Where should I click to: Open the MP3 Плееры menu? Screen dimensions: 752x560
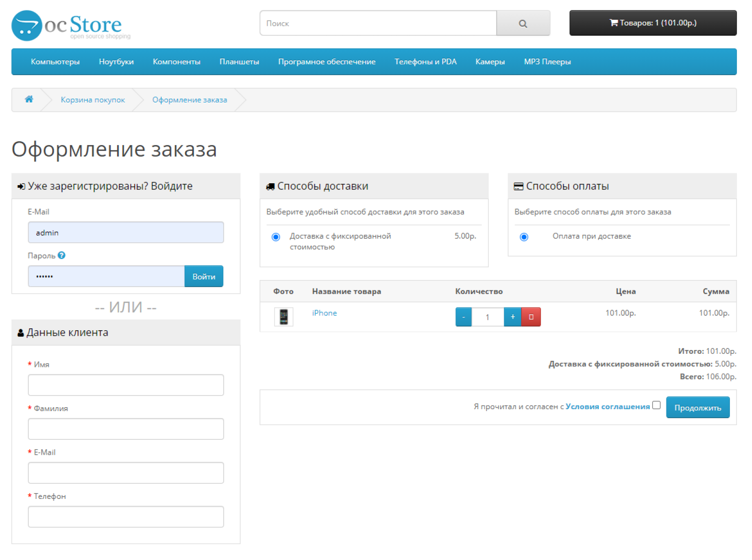click(x=548, y=62)
